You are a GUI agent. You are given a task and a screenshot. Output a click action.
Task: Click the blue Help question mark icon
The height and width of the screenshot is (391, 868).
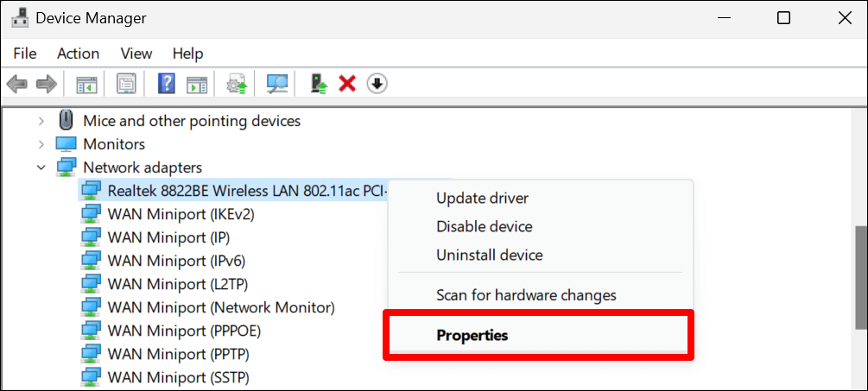pos(167,84)
